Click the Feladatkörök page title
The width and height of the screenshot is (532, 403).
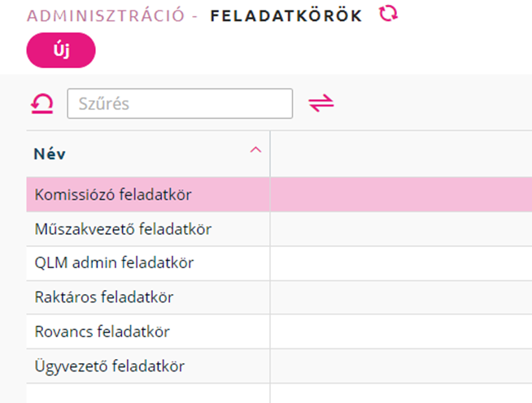(x=286, y=16)
